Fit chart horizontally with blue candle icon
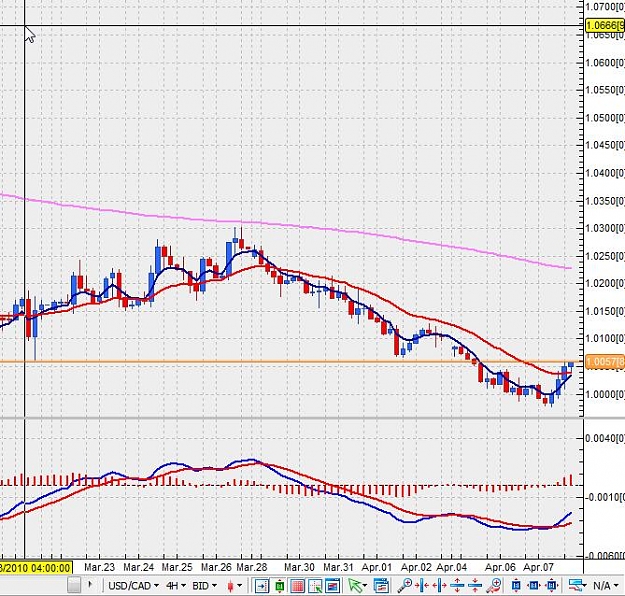Image resolution: width=625 pixels, height=596 pixels. tap(534, 586)
